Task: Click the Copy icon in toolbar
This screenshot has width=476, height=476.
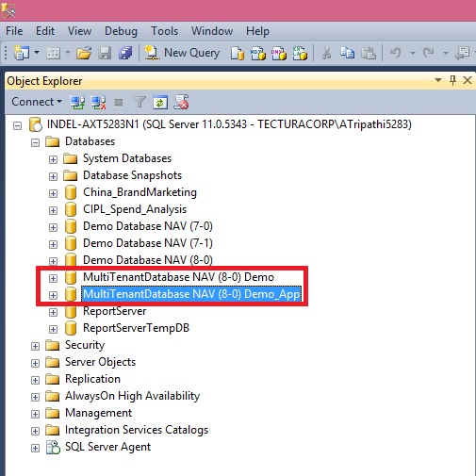Action: tap(348, 53)
